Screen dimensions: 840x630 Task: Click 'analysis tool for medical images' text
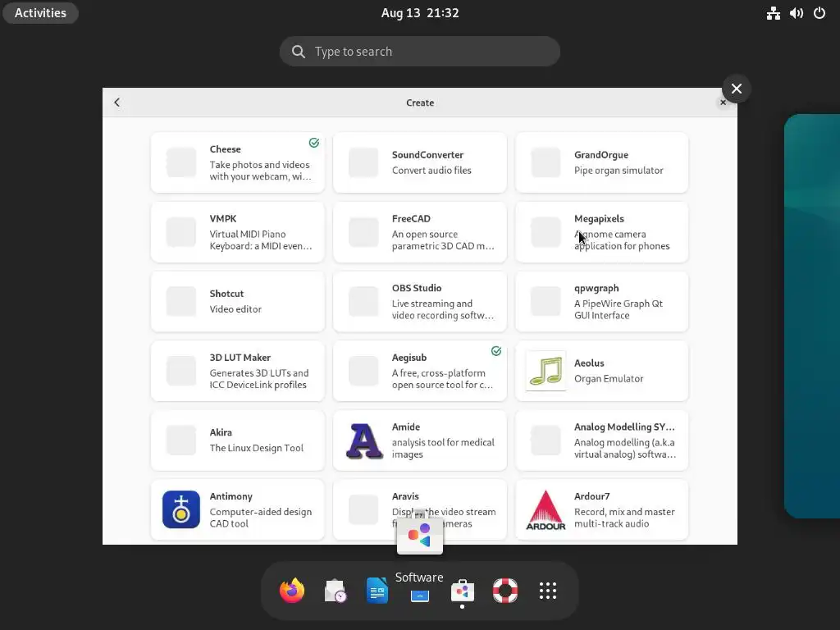tap(442, 449)
